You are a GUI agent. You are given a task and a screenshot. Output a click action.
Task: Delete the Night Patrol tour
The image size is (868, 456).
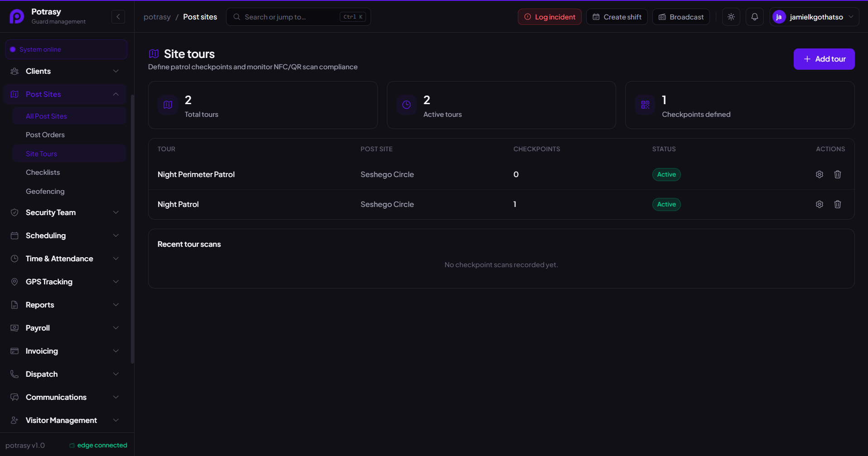coord(838,204)
